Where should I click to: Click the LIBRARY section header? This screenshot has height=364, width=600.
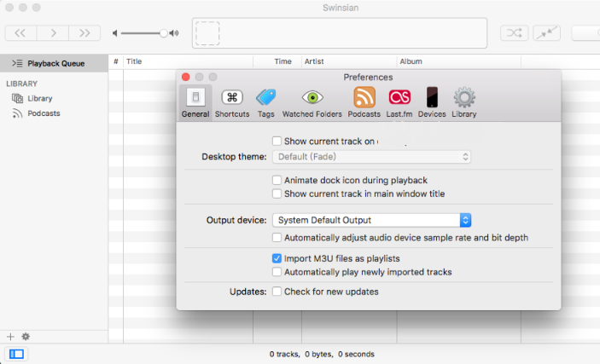[x=22, y=84]
